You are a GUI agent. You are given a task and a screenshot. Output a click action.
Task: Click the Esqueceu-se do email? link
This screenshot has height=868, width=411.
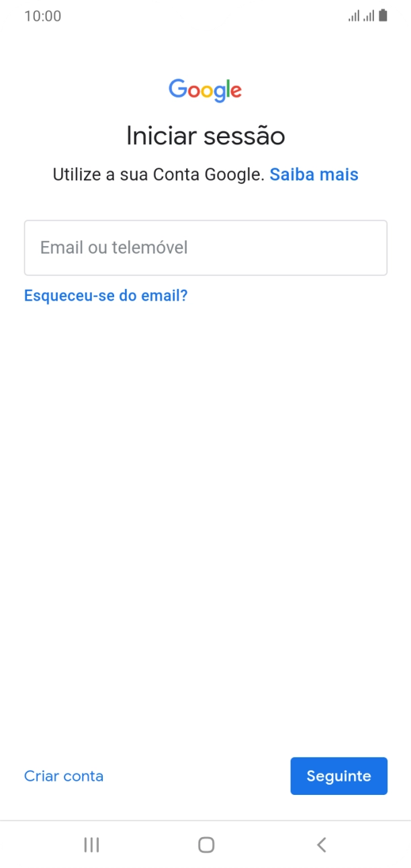click(105, 295)
